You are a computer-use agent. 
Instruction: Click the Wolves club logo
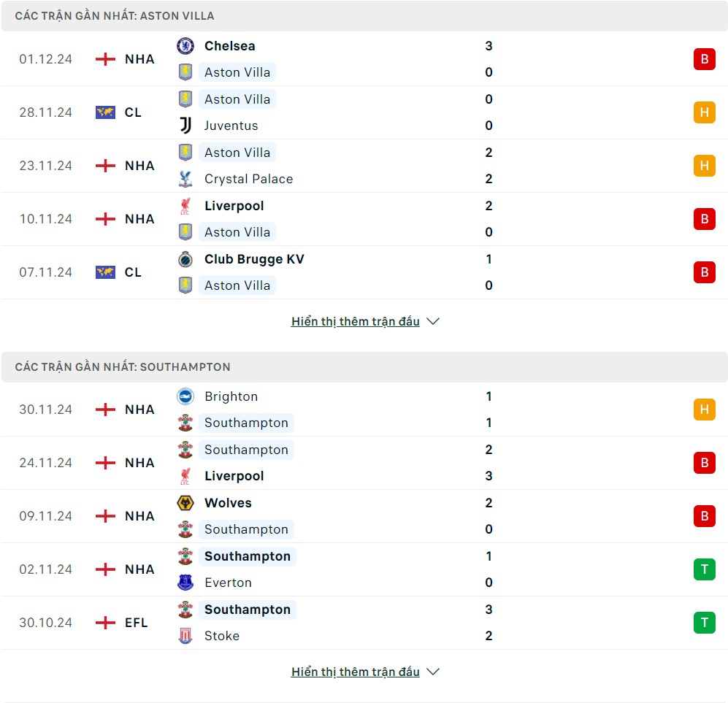tap(185, 503)
